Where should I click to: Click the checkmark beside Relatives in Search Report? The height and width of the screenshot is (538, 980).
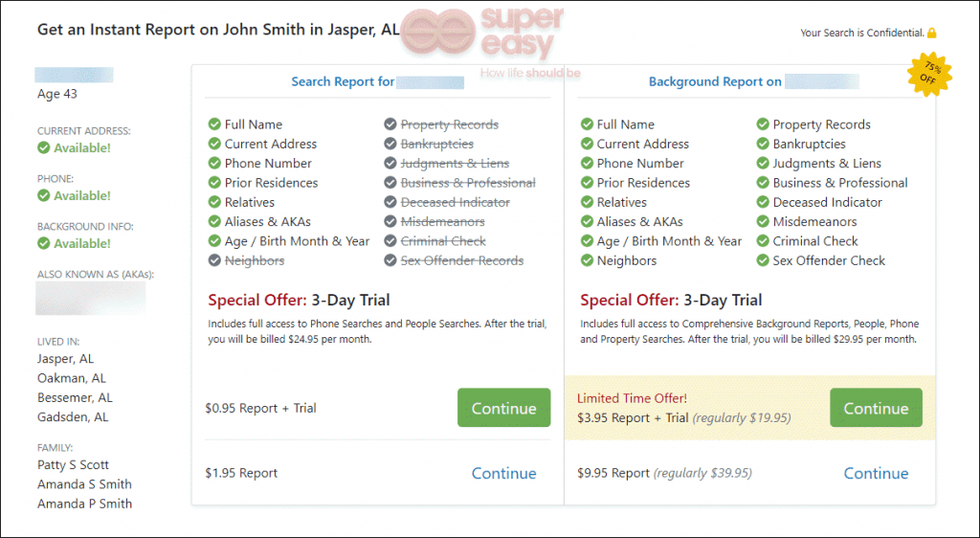click(x=214, y=202)
